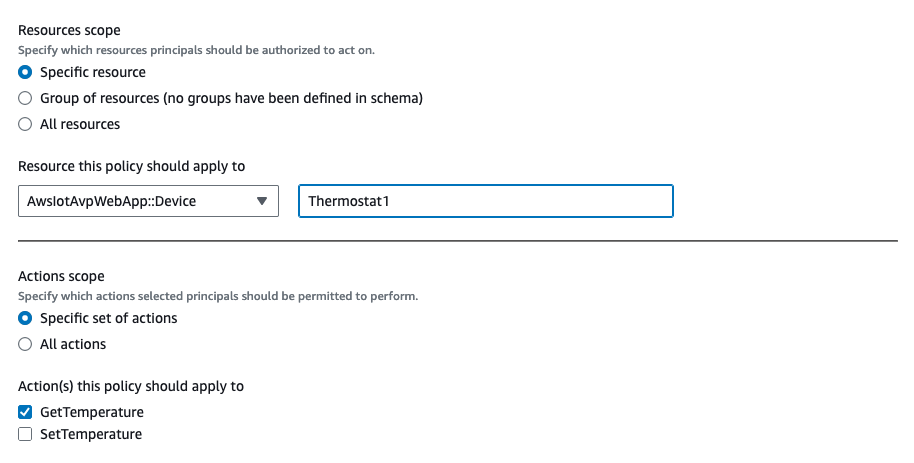This screenshot has width=914, height=463.
Task: Choose the Group of resources radio circle
Action: 25,99
